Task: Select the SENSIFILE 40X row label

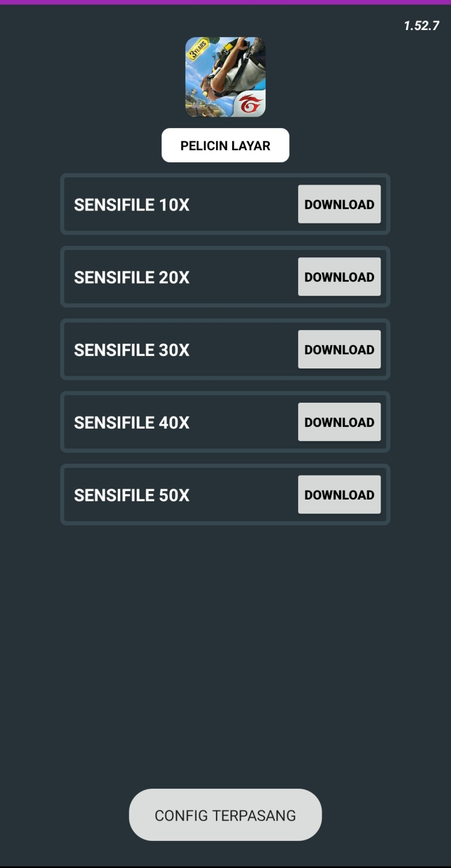Action: click(x=132, y=423)
